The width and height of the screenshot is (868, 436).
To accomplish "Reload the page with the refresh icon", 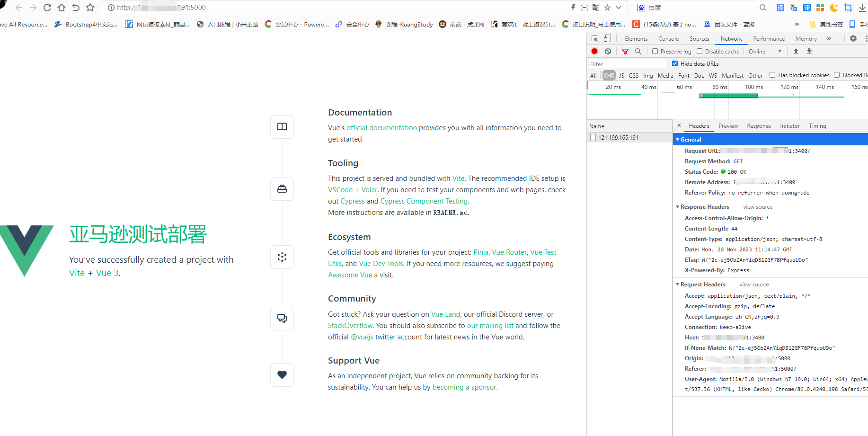I will [x=47, y=8].
